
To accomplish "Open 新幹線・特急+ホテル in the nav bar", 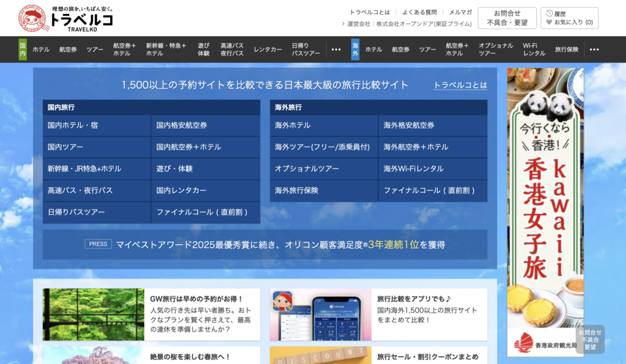I will [x=166, y=49].
